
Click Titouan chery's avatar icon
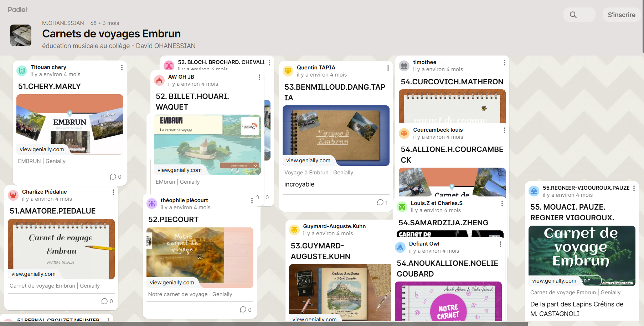tap(22, 71)
